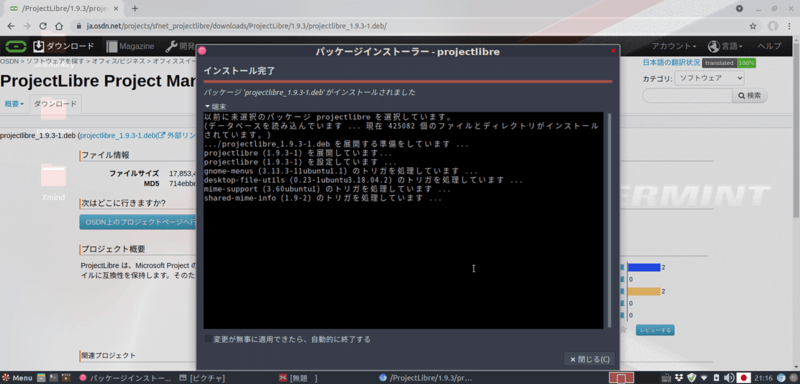Screen dimensions: 800x384
Task: Close installer via red X icon
Action: [x=613, y=50]
